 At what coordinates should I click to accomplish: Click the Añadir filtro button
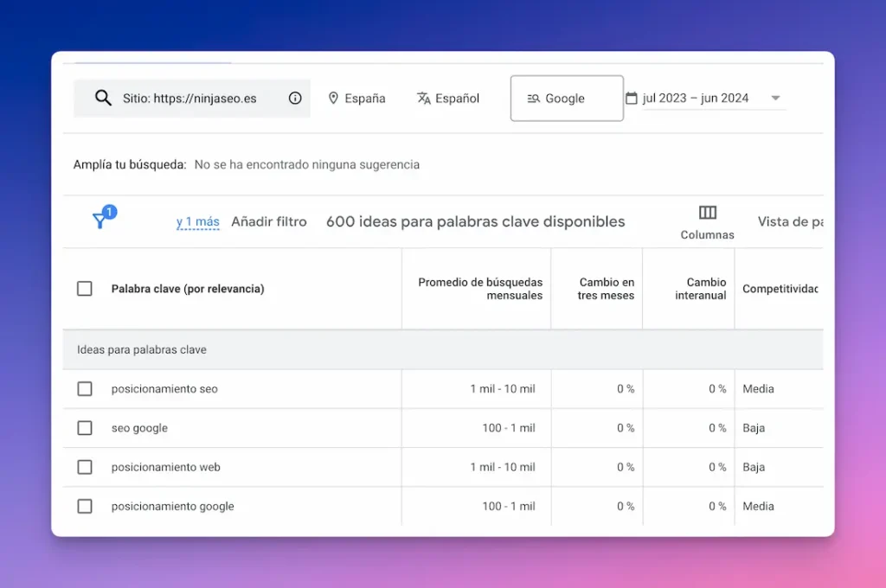point(268,221)
